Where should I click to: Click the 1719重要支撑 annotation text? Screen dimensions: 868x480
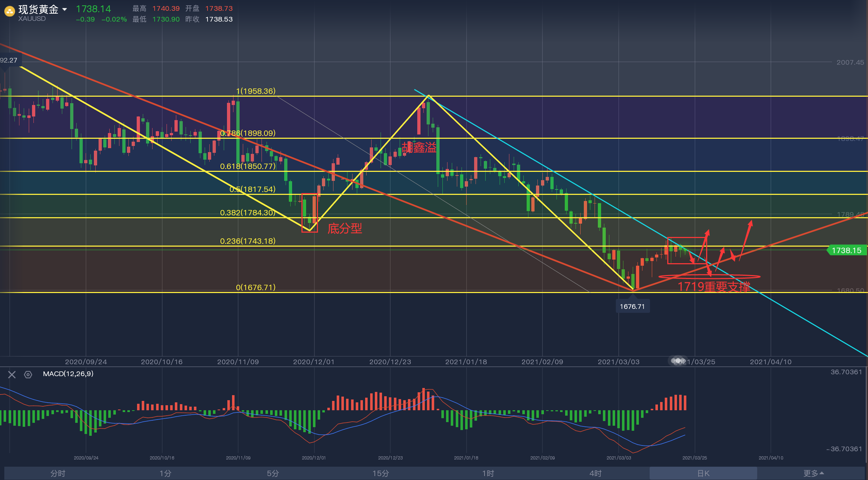click(x=714, y=287)
